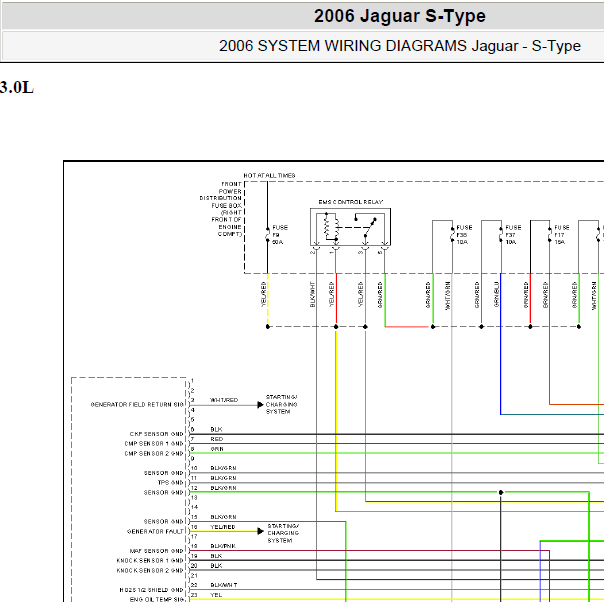Click the vertical 'YEL/RED' label below fuse F9

click(263, 295)
